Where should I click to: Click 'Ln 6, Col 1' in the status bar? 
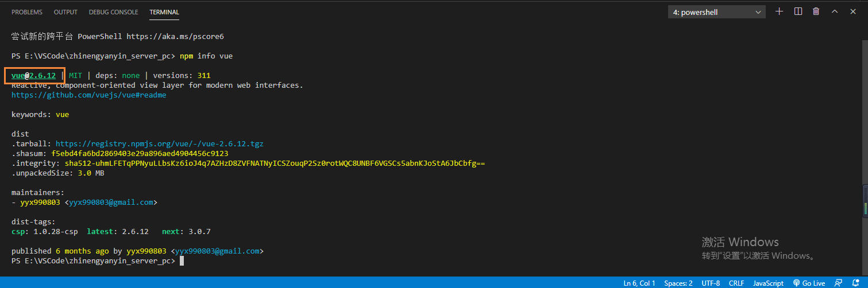(x=639, y=283)
